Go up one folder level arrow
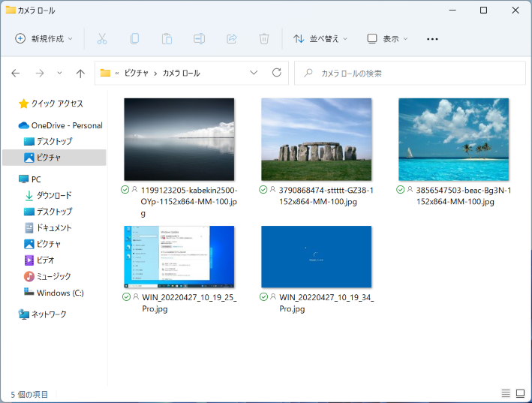 [x=80, y=74]
